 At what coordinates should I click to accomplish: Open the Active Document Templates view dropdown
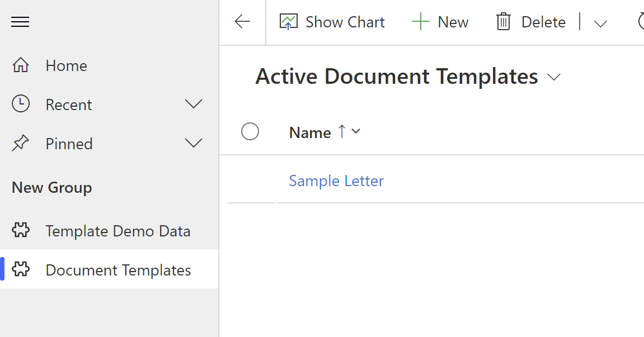point(554,77)
